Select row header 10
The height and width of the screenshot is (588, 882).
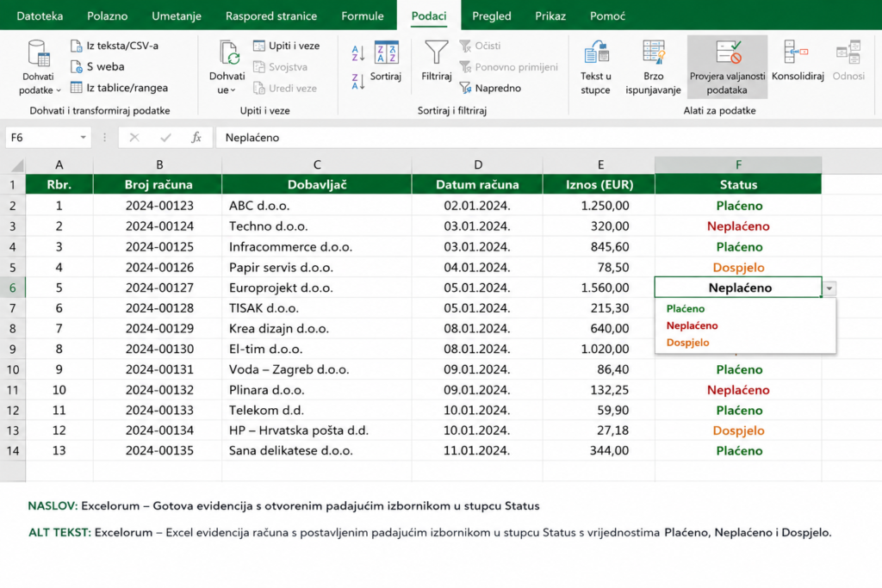[12, 369]
